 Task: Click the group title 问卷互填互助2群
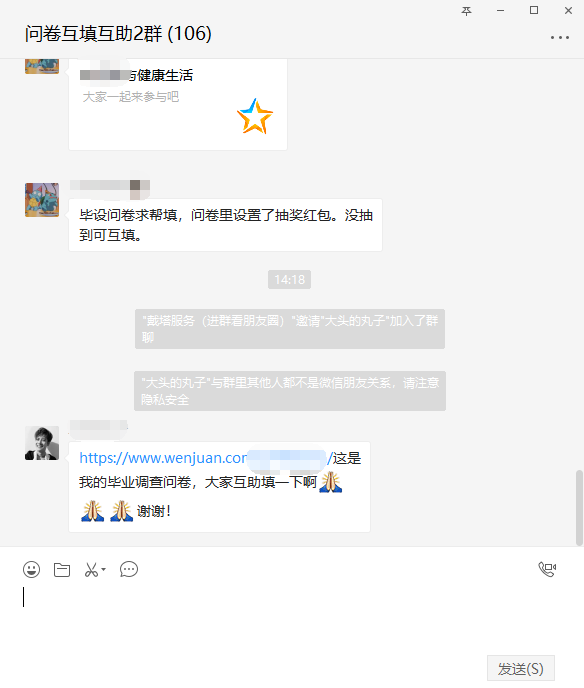click(x=93, y=34)
